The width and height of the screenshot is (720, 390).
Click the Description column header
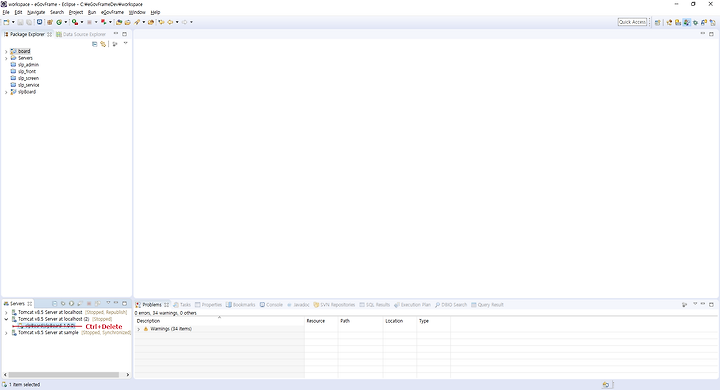click(148, 321)
